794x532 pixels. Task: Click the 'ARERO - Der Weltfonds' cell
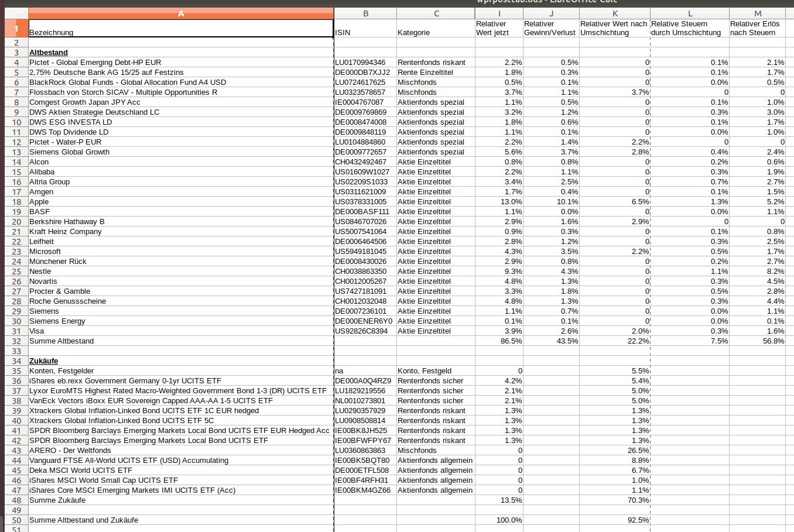tap(181, 451)
